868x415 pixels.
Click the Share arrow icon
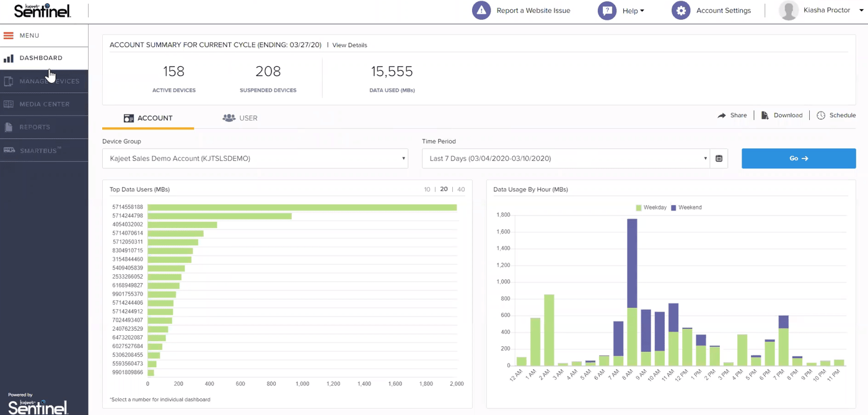[x=722, y=115]
